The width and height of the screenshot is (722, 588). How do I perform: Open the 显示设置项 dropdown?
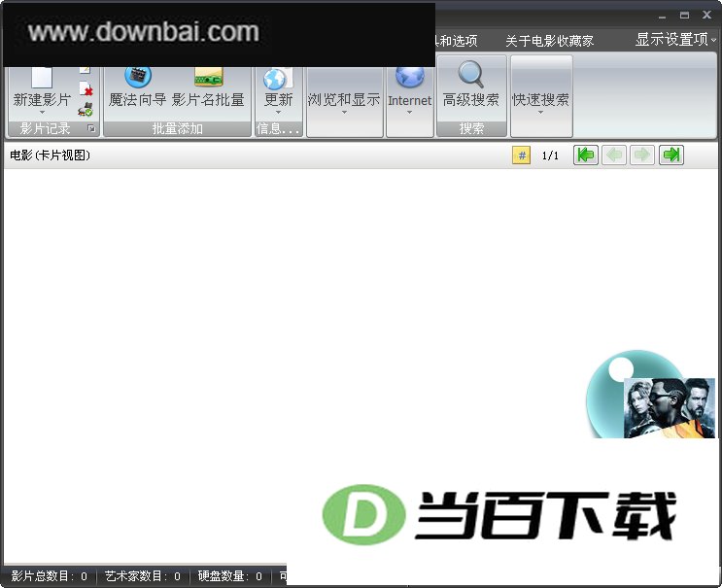pos(675,40)
